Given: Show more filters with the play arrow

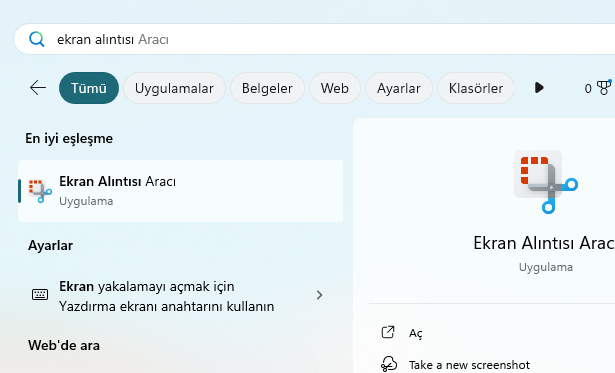Looking at the screenshot, I should click(539, 87).
